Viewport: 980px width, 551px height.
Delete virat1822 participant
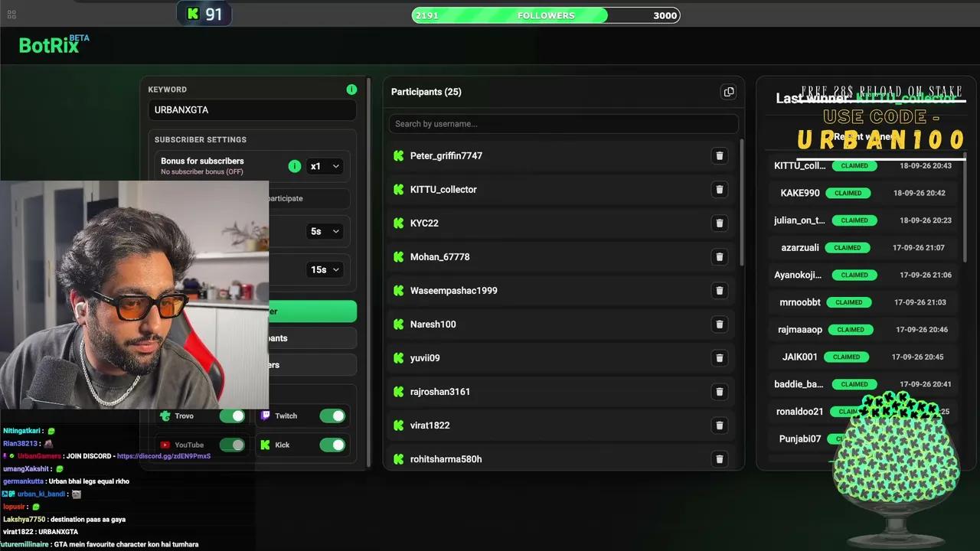pyautogui.click(x=719, y=425)
